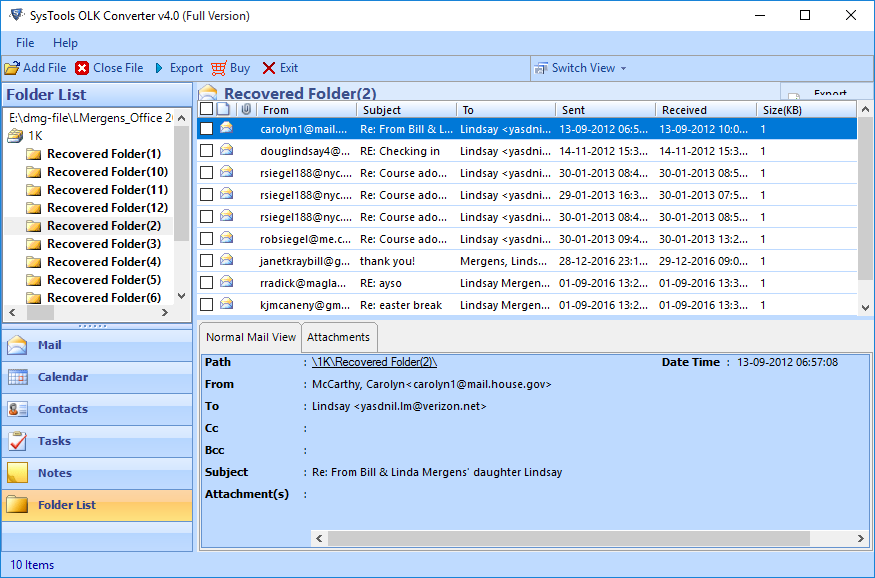The width and height of the screenshot is (875, 578).
Task: Click the Switch View icon
Action: coord(541,69)
